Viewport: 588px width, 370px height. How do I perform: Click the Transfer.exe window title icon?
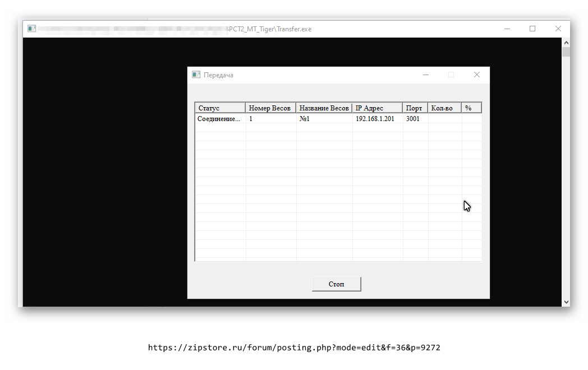[x=32, y=29]
